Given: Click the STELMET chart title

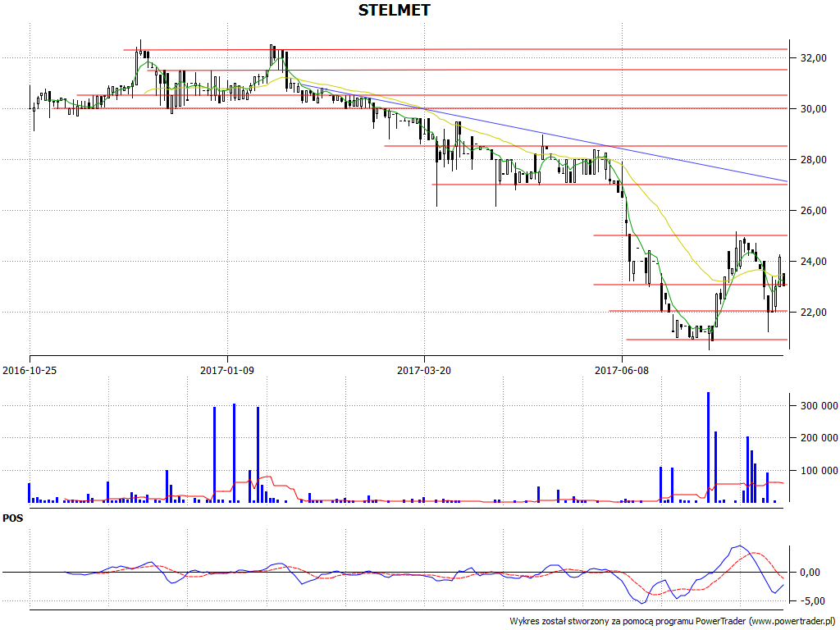Looking at the screenshot, I should coord(394,10).
